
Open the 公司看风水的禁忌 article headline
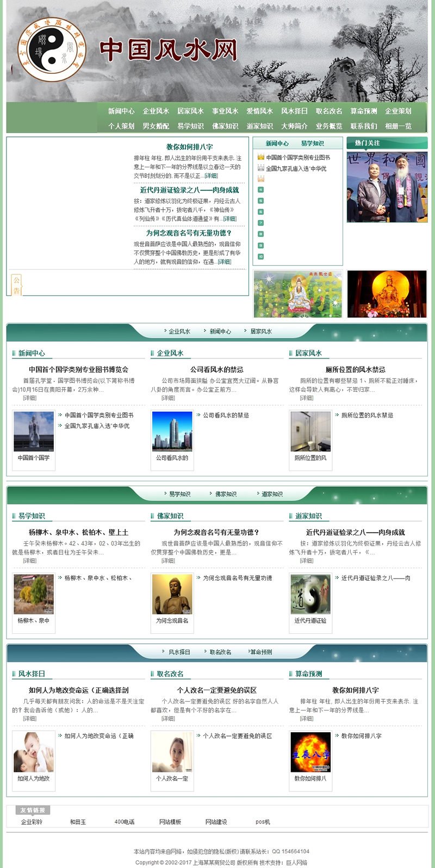coord(216,369)
